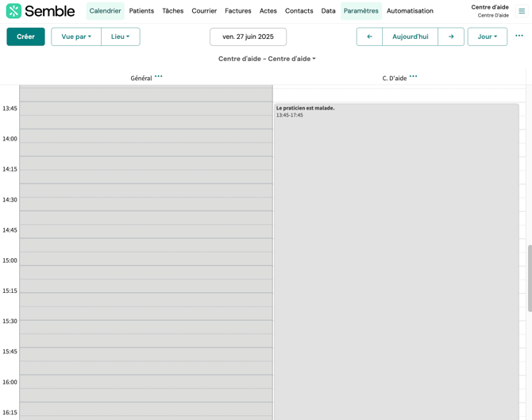Open the Paramètres tab
The height and width of the screenshot is (420, 532).
click(x=361, y=11)
